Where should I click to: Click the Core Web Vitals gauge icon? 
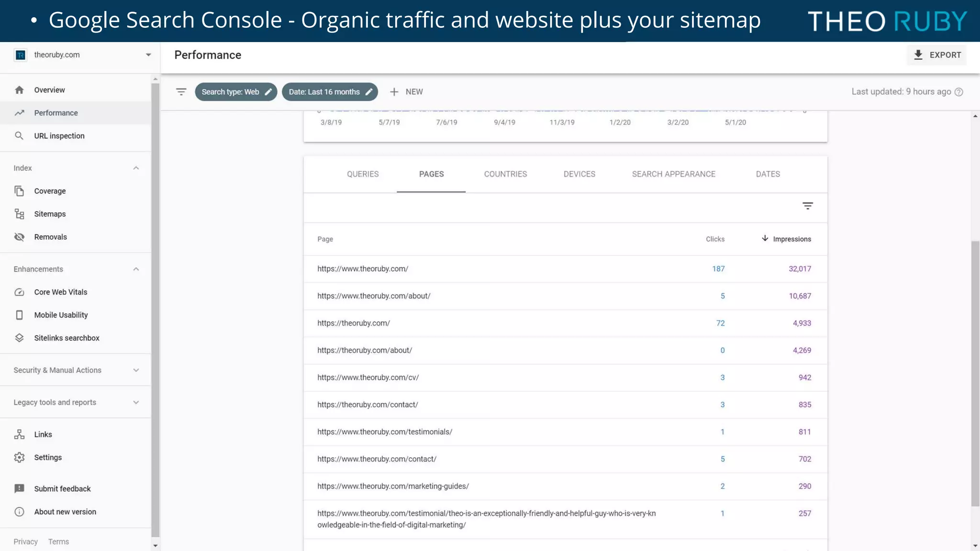tap(19, 292)
